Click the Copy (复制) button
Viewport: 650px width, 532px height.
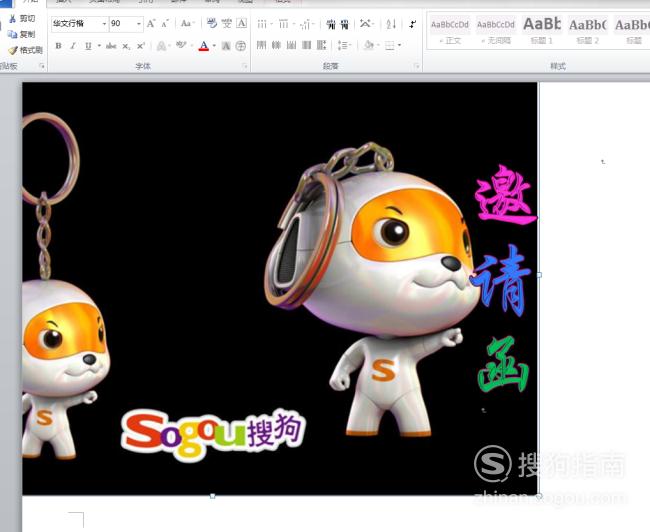point(22,34)
